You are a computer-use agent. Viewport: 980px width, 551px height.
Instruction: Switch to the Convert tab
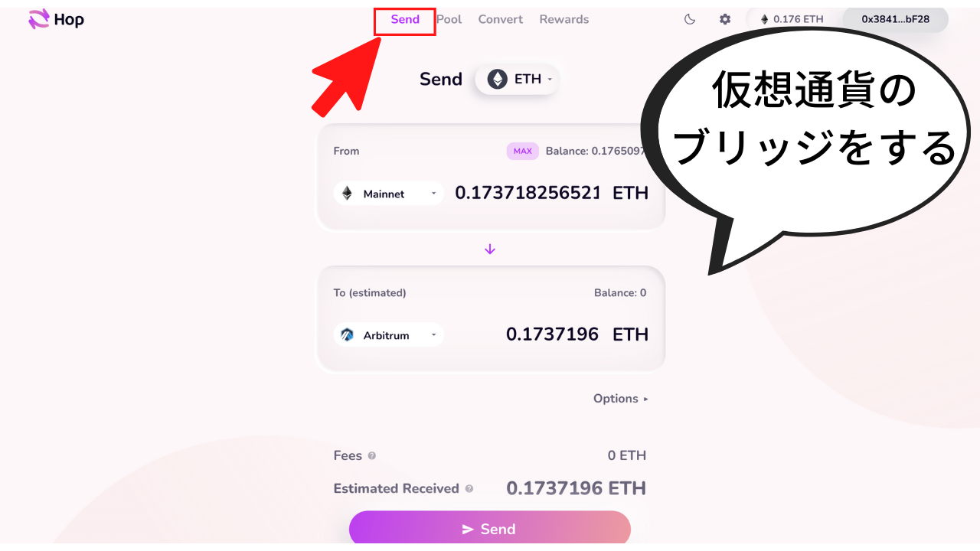pyautogui.click(x=501, y=20)
